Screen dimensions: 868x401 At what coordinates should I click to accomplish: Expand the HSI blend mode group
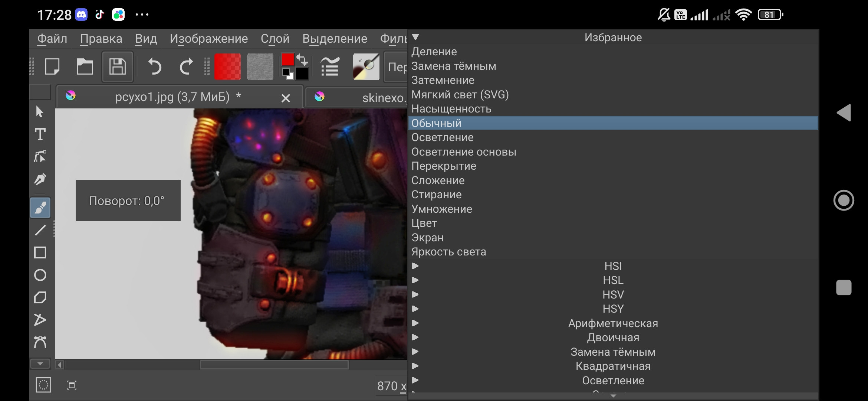(415, 266)
